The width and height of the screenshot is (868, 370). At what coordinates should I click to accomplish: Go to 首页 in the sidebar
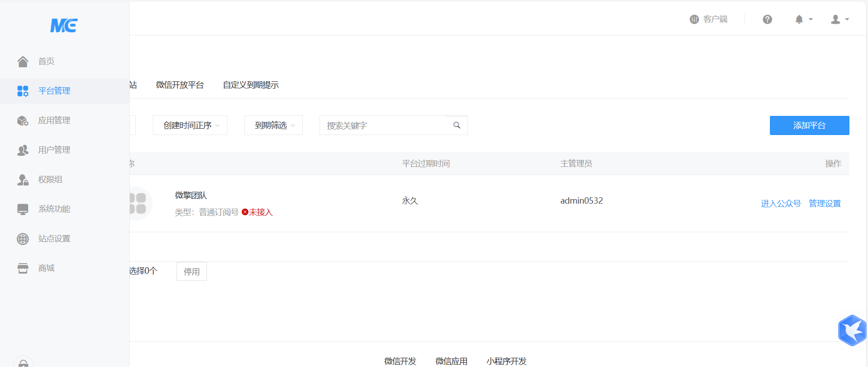click(x=46, y=61)
